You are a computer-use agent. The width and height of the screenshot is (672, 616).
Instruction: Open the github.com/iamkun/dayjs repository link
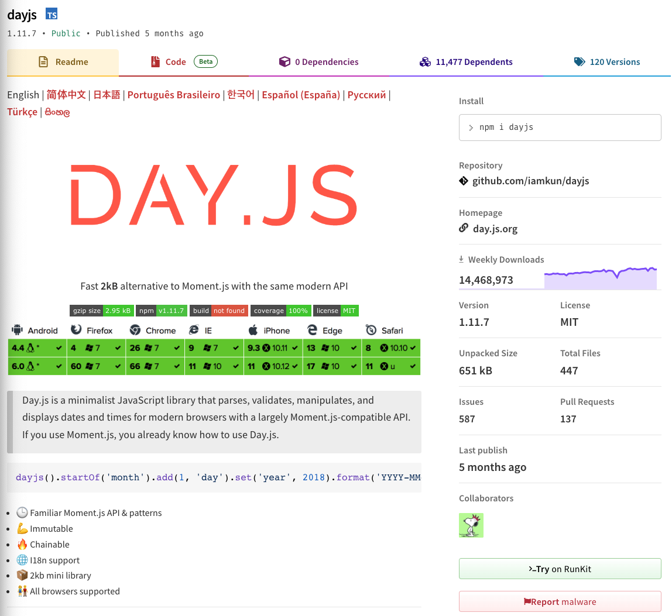coord(530,181)
